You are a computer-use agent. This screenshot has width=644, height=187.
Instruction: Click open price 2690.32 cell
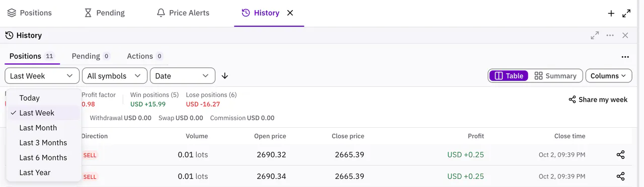pyautogui.click(x=271, y=155)
